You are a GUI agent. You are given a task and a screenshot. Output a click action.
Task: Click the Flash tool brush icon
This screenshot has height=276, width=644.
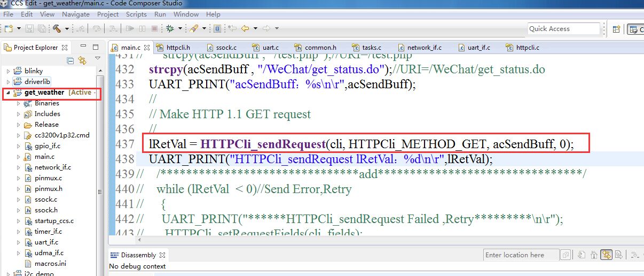(194, 28)
